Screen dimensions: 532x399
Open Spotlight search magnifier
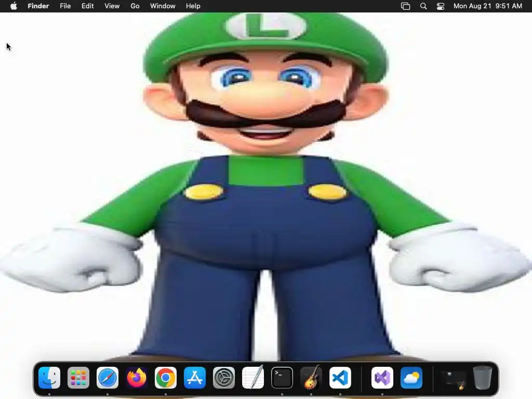pyautogui.click(x=423, y=6)
